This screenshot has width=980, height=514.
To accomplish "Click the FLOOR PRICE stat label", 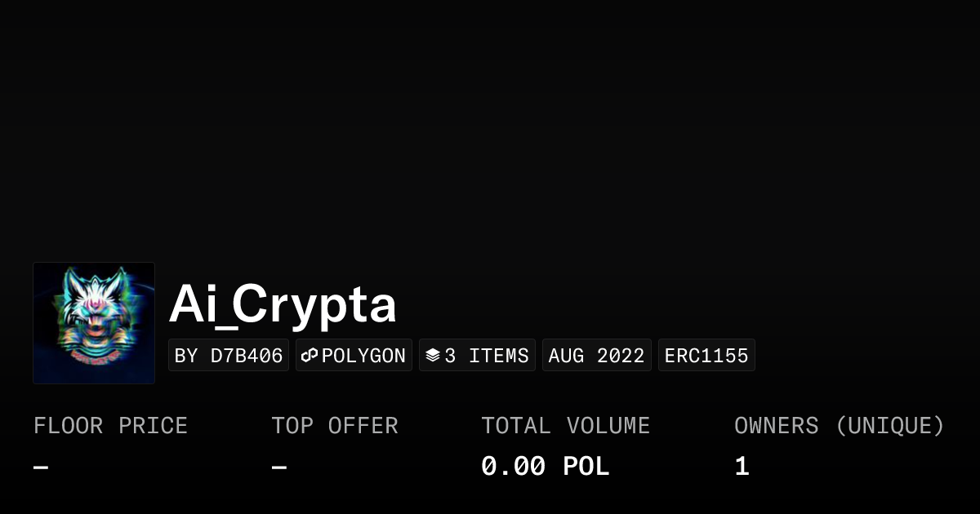I will point(110,425).
